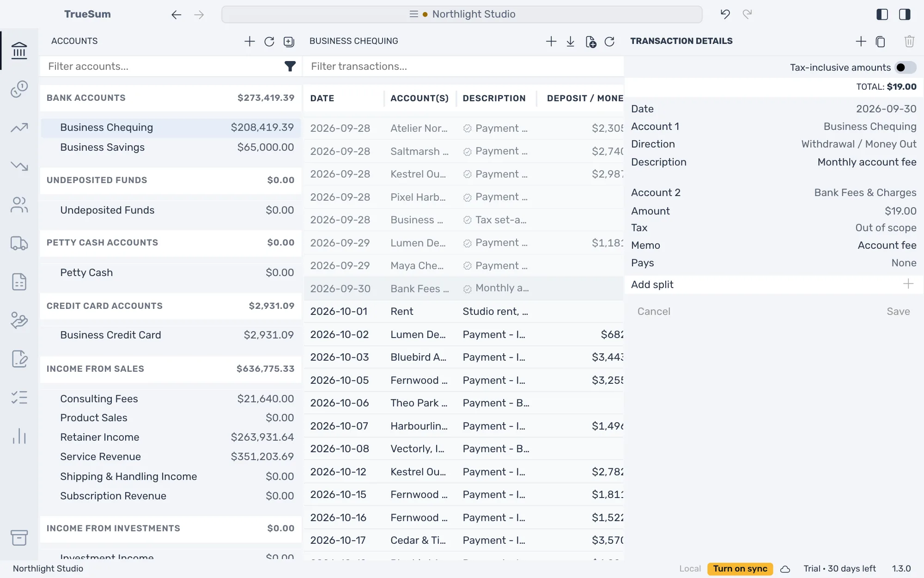The height and width of the screenshot is (578, 924).
Task: Collapse the INCOME FROM SALES group header
Action: (170, 369)
